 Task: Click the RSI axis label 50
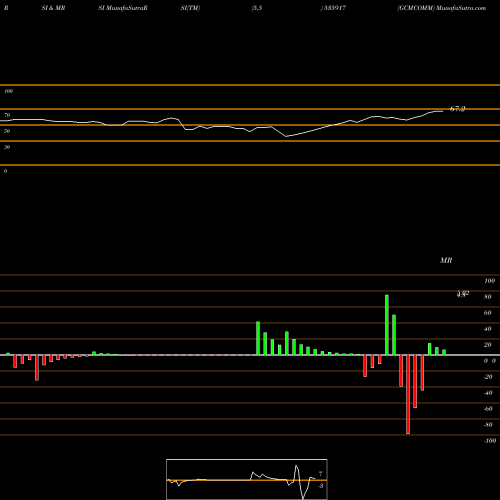click(7, 131)
